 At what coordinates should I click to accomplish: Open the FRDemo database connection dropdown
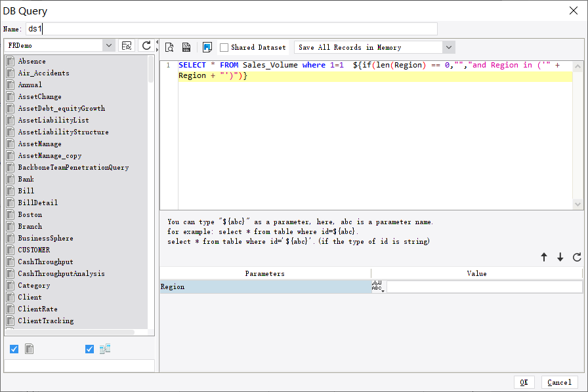click(109, 46)
